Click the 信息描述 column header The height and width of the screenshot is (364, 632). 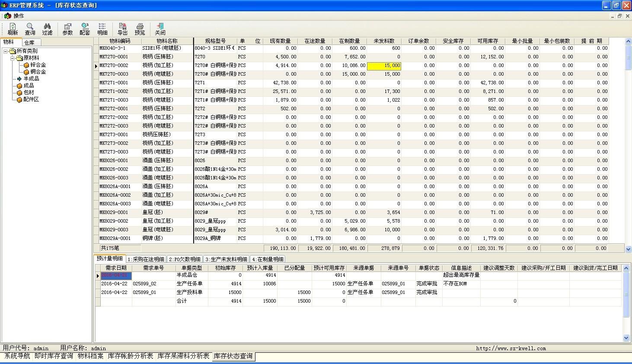click(x=461, y=268)
